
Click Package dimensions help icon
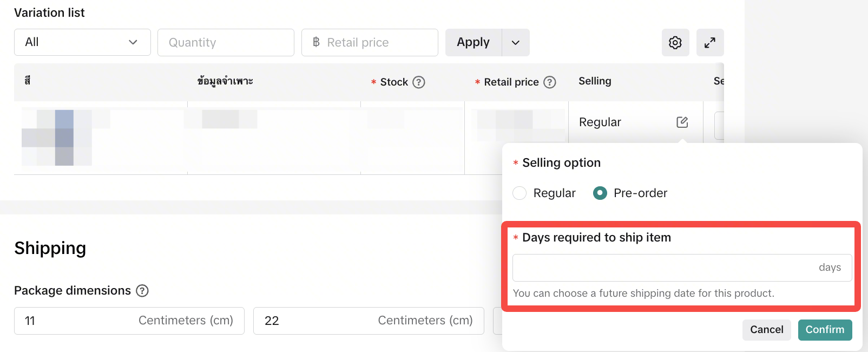(142, 291)
